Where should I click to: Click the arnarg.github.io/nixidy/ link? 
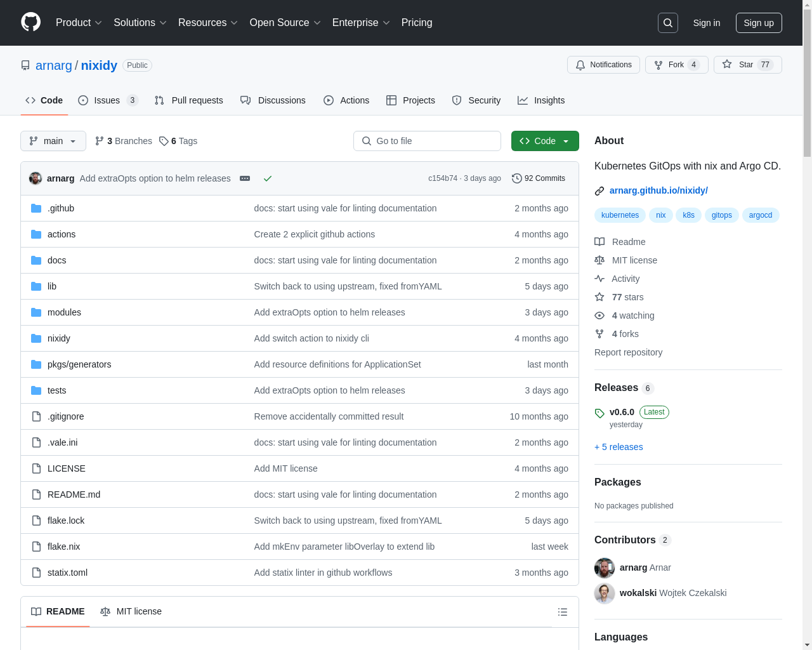658,190
